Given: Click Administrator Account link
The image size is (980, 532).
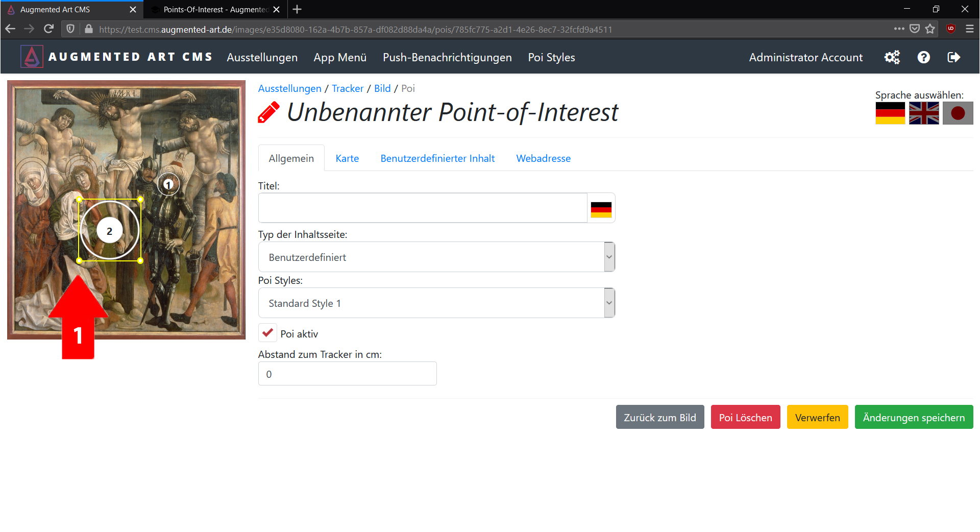Looking at the screenshot, I should point(805,57).
